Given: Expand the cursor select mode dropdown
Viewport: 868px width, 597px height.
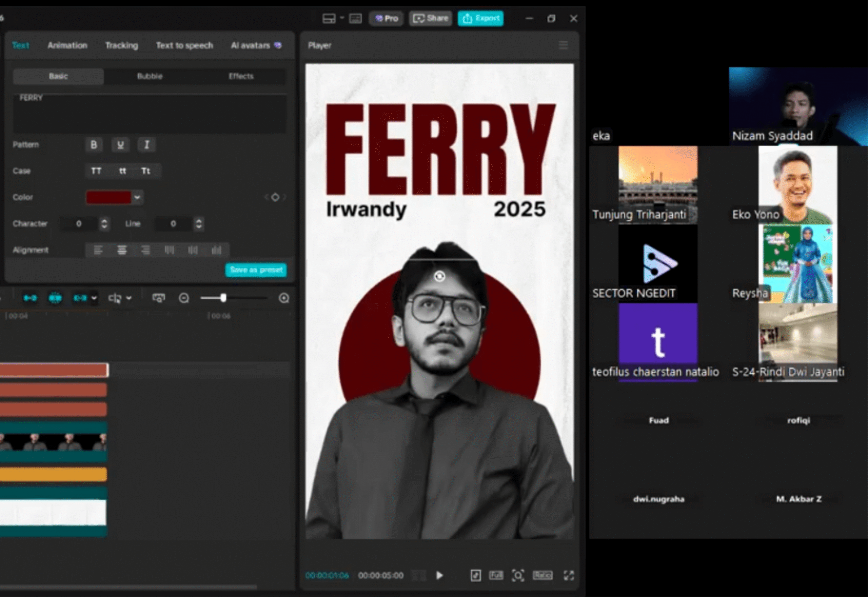Looking at the screenshot, I should pyautogui.click(x=129, y=298).
